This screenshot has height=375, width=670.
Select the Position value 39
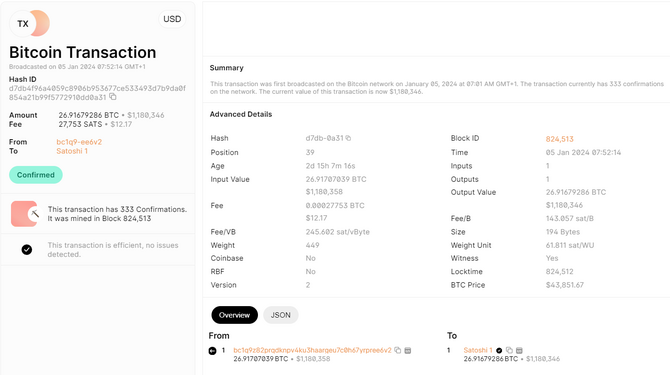click(310, 152)
